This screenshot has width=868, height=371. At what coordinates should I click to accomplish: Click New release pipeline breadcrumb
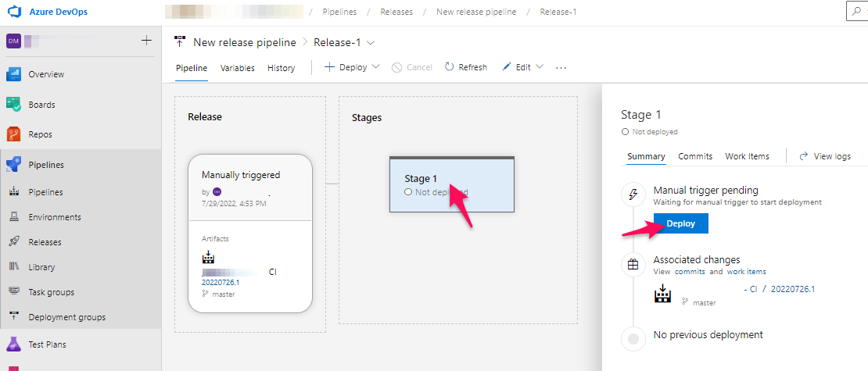476,12
